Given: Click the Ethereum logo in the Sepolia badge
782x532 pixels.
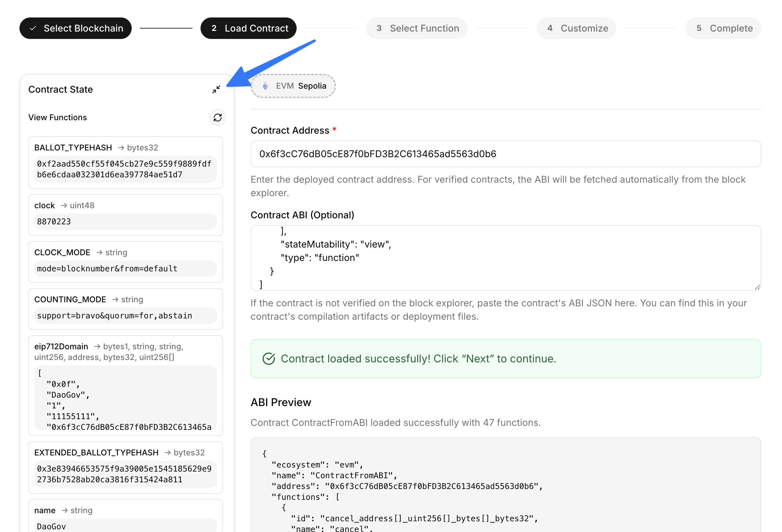Looking at the screenshot, I should coord(265,86).
